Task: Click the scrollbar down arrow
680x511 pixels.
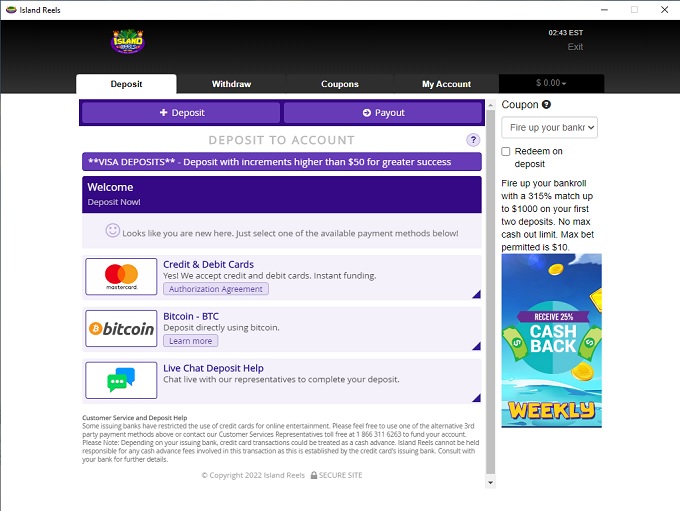Action: coord(490,482)
